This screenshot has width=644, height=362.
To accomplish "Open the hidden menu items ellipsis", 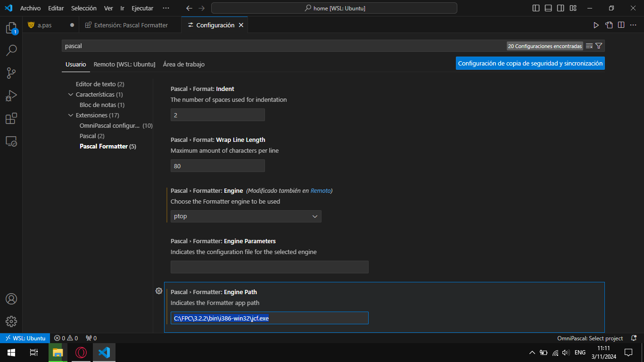I will [165, 8].
